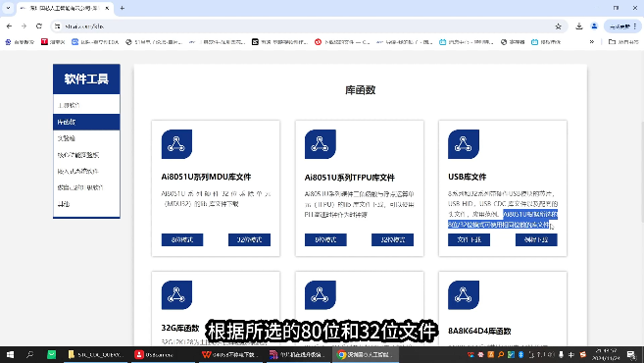Click the 8A8K64D4库函数 card icon

point(464,295)
